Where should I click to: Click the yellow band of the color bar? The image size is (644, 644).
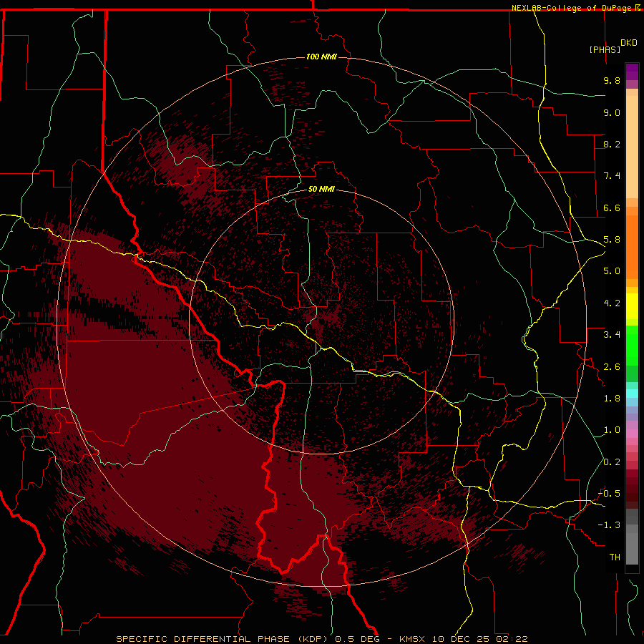pyautogui.click(x=632, y=306)
